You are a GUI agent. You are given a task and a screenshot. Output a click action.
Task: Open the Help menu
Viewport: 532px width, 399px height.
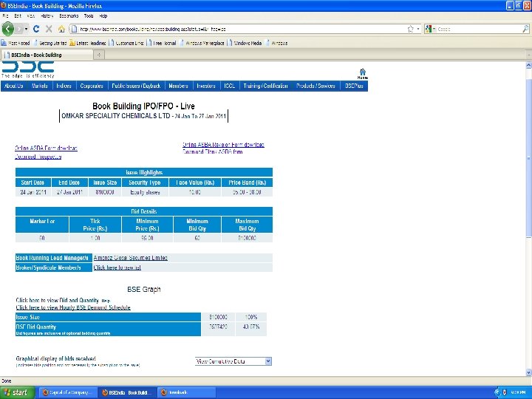(x=103, y=16)
